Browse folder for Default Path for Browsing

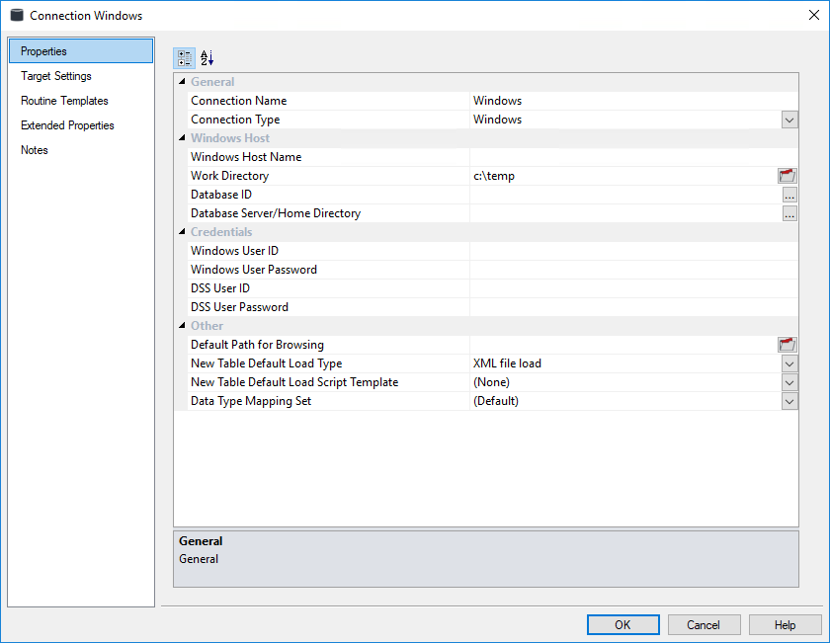pyautogui.click(x=788, y=345)
